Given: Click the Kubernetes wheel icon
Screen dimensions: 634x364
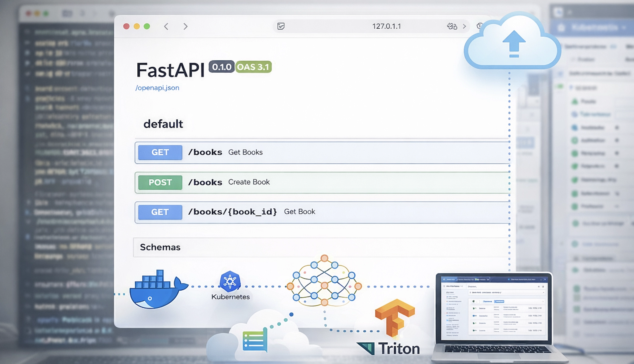Looking at the screenshot, I should tap(230, 281).
